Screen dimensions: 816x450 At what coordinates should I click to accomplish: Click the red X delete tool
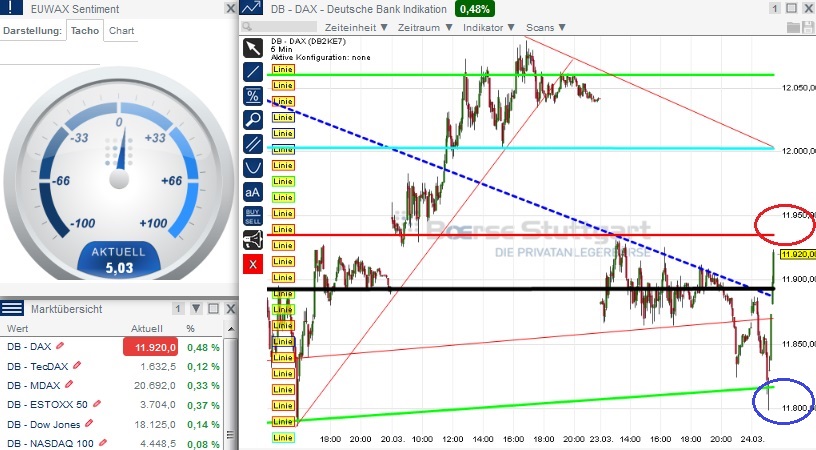(253, 264)
